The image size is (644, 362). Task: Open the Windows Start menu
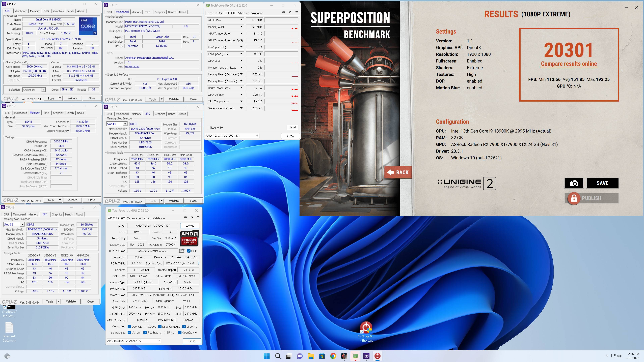coord(267,356)
